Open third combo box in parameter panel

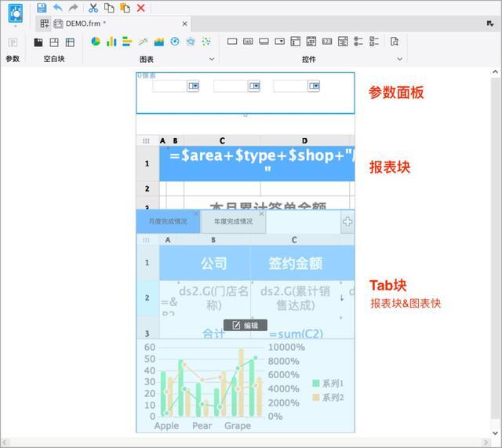(x=314, y=86)
